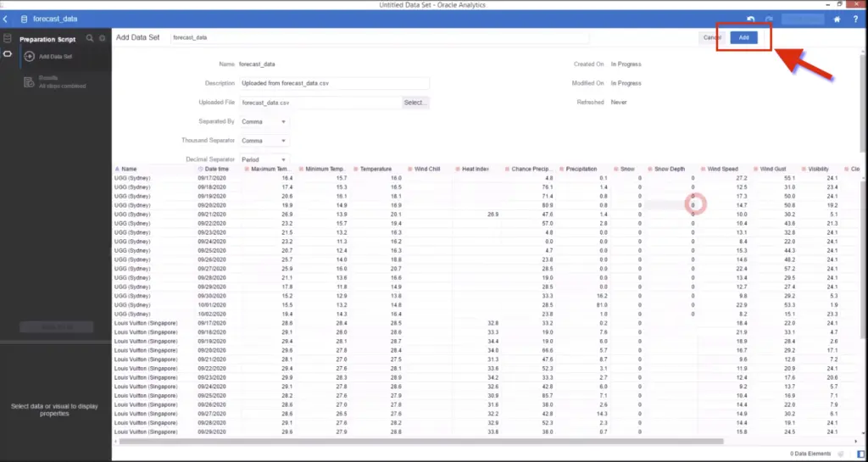Click the search icon in Preparation Script
Screen dimensions: 868x462
click(90, 38)
